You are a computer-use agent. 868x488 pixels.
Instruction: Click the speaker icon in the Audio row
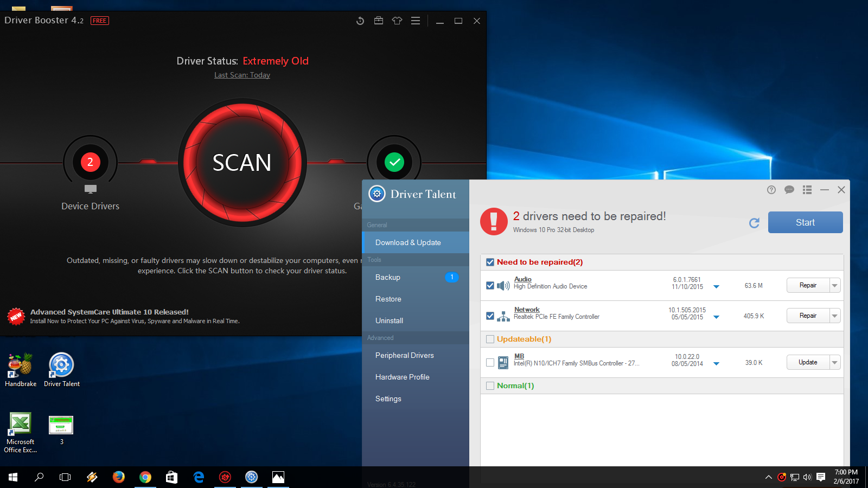503,285
